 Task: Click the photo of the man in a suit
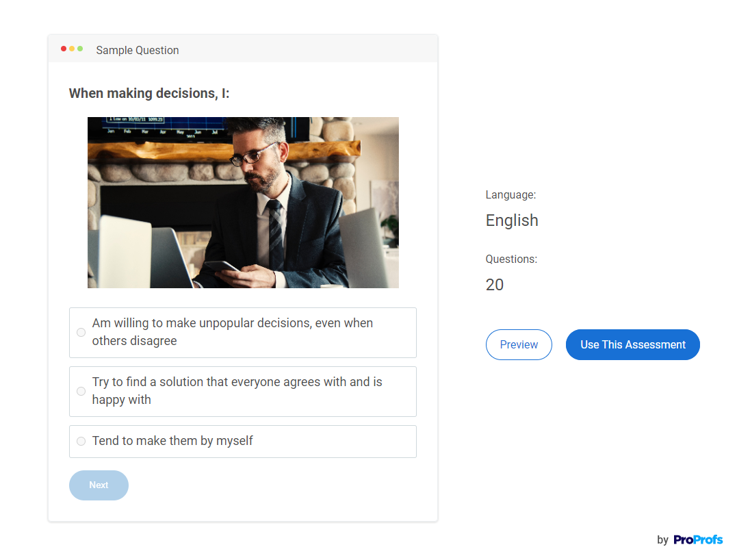pos(243,202)
